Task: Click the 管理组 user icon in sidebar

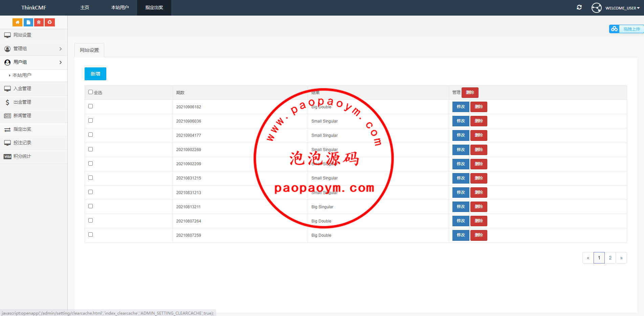Action: tap(7, 49)
